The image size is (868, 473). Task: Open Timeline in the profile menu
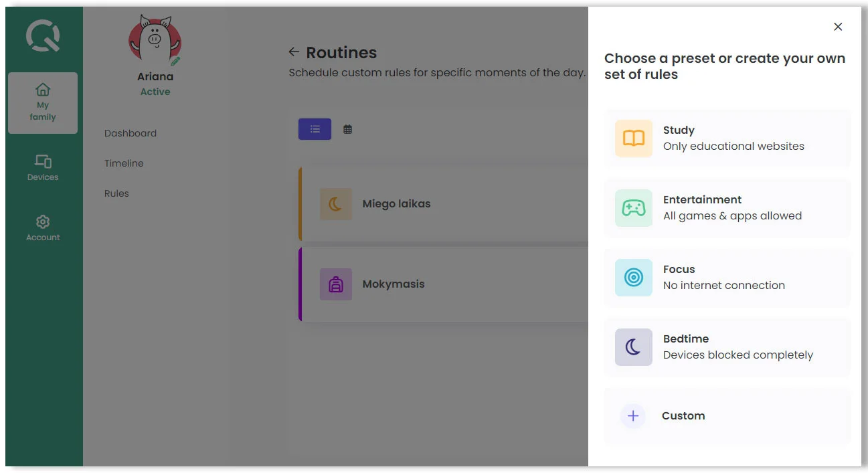[124, 163]
